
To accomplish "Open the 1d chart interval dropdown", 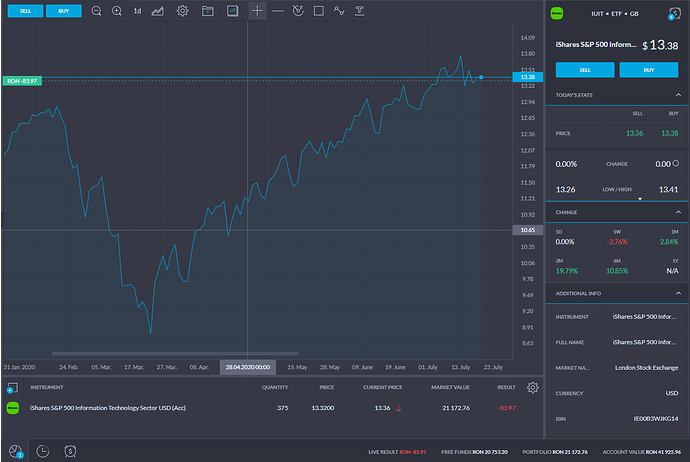I will (137, 11).
